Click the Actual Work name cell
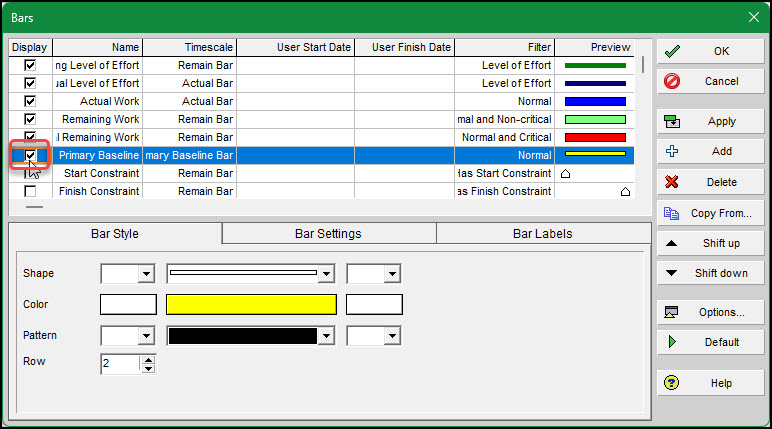This screenshot has height=429, width=772. (97, 101)
